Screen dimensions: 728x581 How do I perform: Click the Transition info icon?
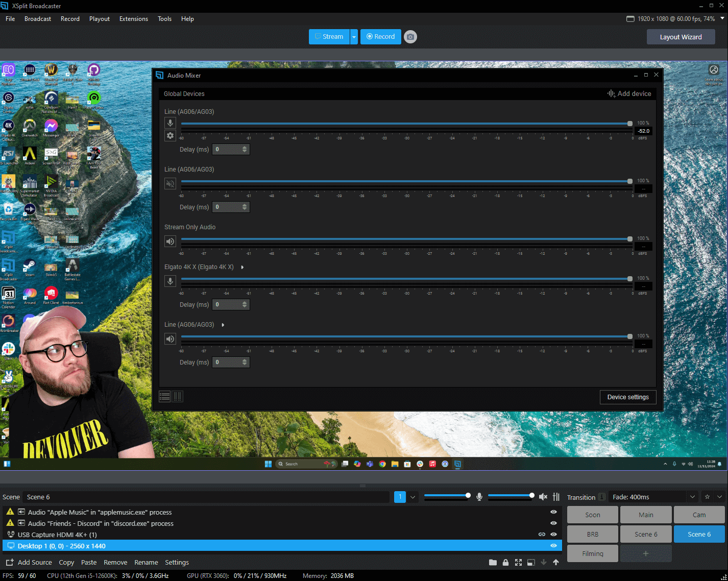(602, 497)
